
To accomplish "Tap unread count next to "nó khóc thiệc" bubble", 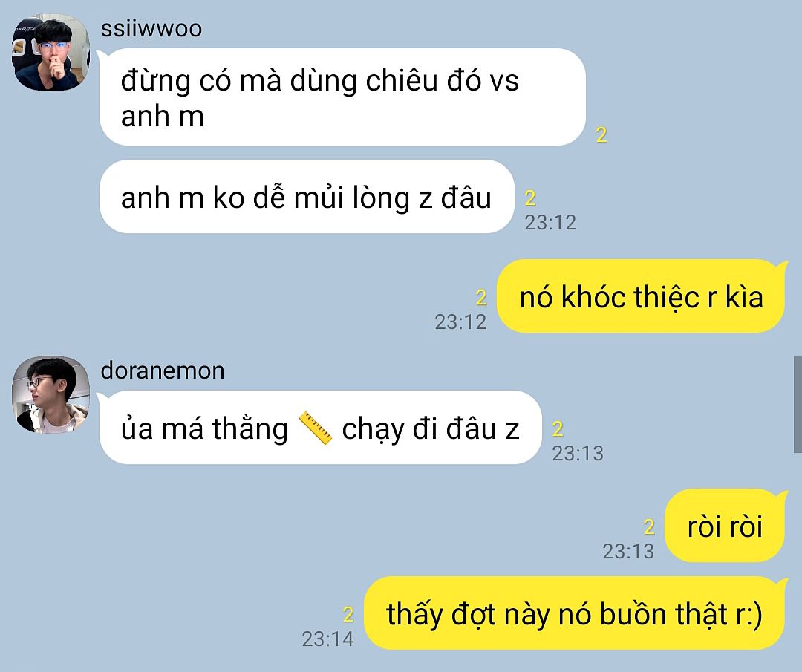I will point(480,297).
